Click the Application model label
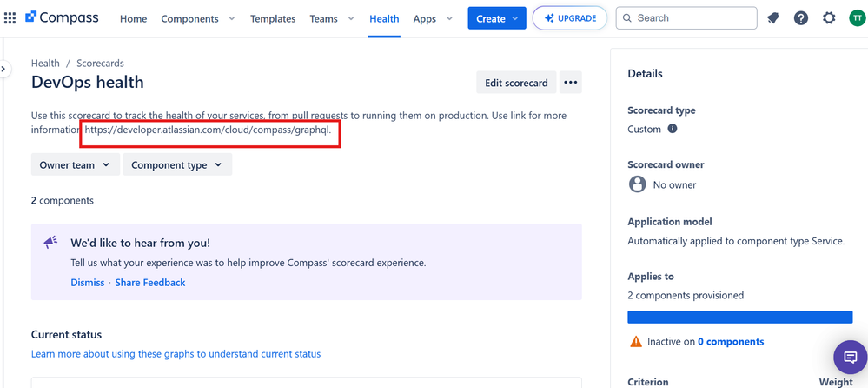Viewport: 868px width, 388px height. coord(670,222)
